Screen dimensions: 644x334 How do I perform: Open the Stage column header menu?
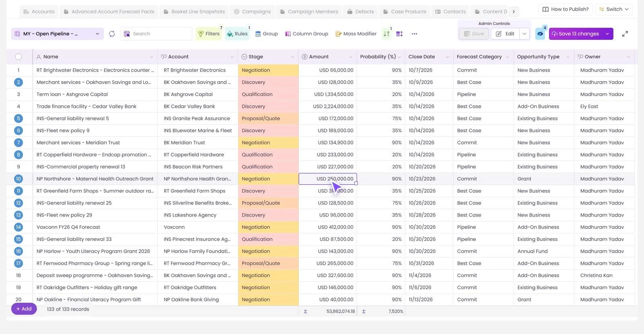point(292,57)
